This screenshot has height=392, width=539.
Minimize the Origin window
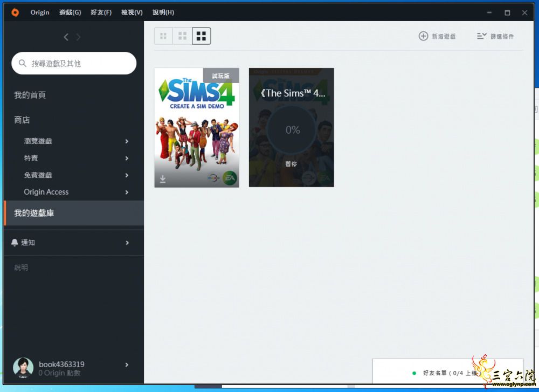point(489,12)
